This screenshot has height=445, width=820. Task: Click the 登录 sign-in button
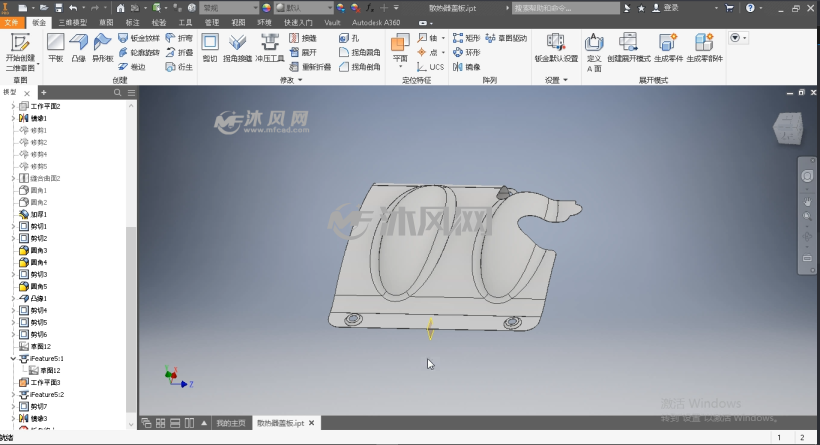[x=665, y=8]
